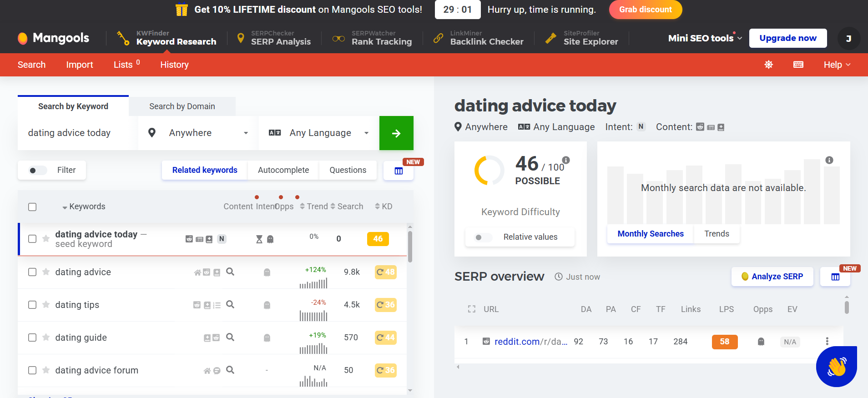Select the Autocomplete tab
Screen dimensions: 868x398
point(283,170)
